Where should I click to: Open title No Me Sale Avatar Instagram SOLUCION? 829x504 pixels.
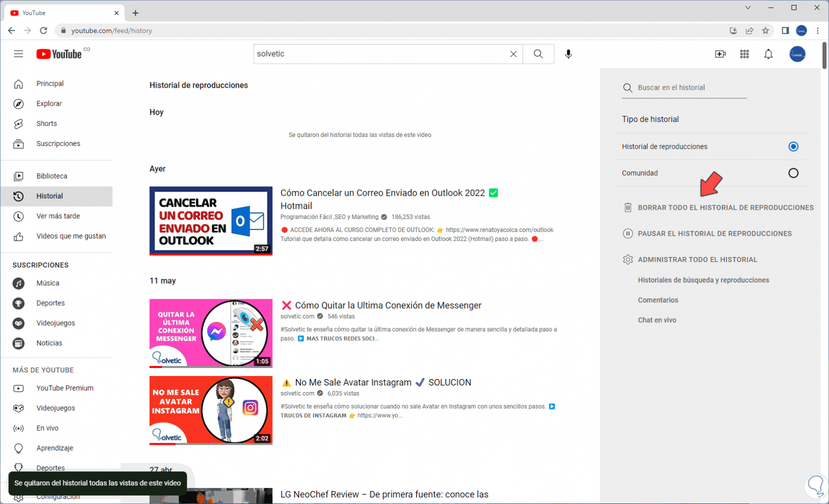click(x=383, y=383)
